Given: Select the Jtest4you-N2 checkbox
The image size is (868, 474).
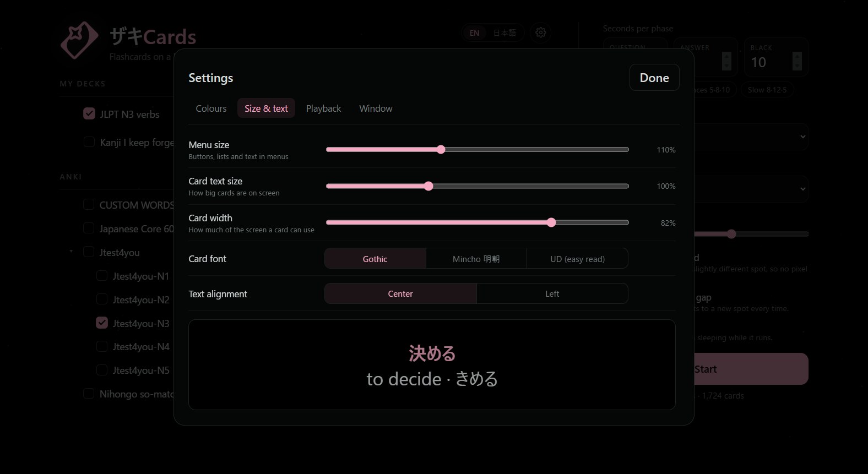Looking at the screenshot, I should point(102,299).
